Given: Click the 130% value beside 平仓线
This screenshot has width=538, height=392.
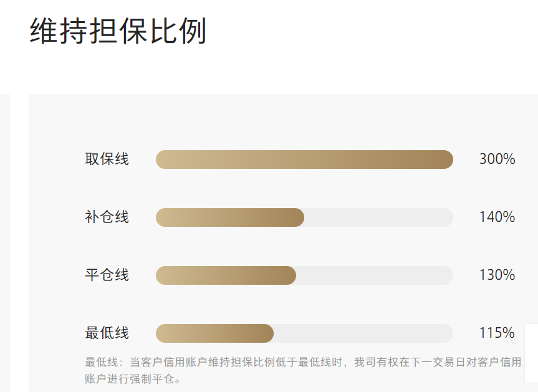Looking at the screenshot, I should (497, 275).
